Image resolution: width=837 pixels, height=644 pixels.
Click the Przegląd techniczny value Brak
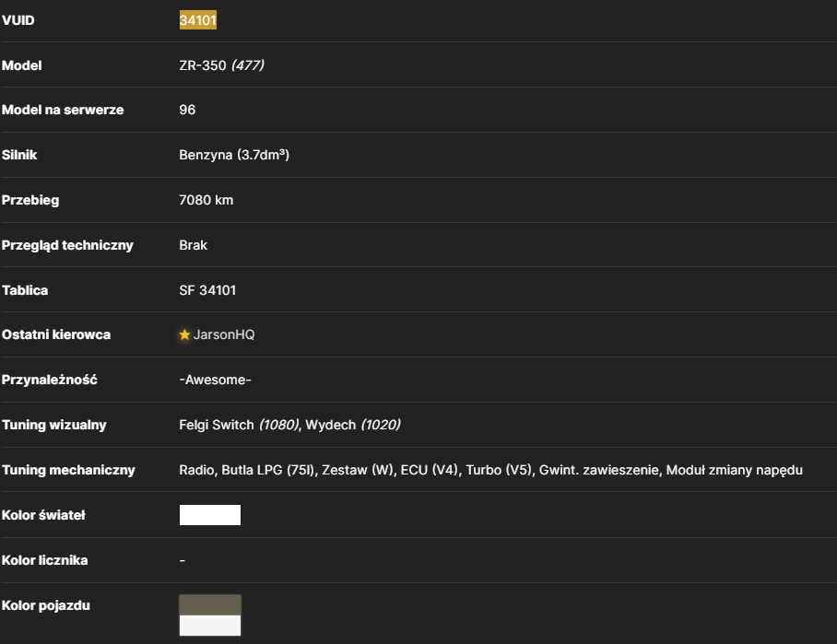[x=194, y=245]
